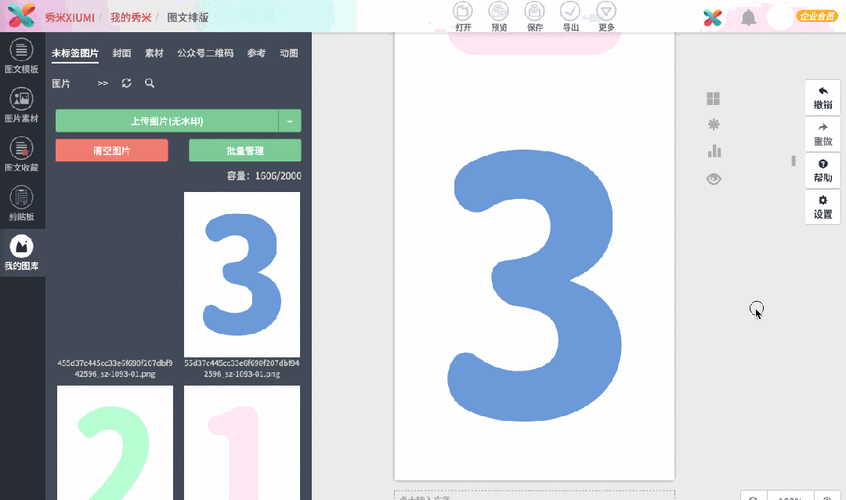Open the notification bell

click(748, 18)
